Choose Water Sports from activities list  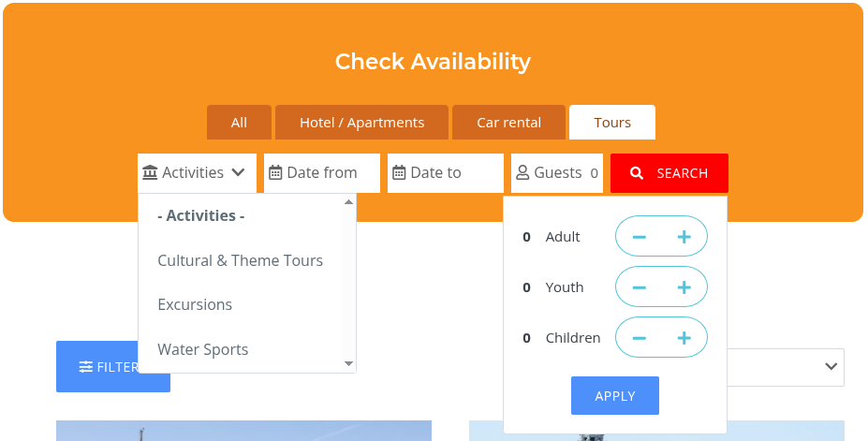click(203, 349)
